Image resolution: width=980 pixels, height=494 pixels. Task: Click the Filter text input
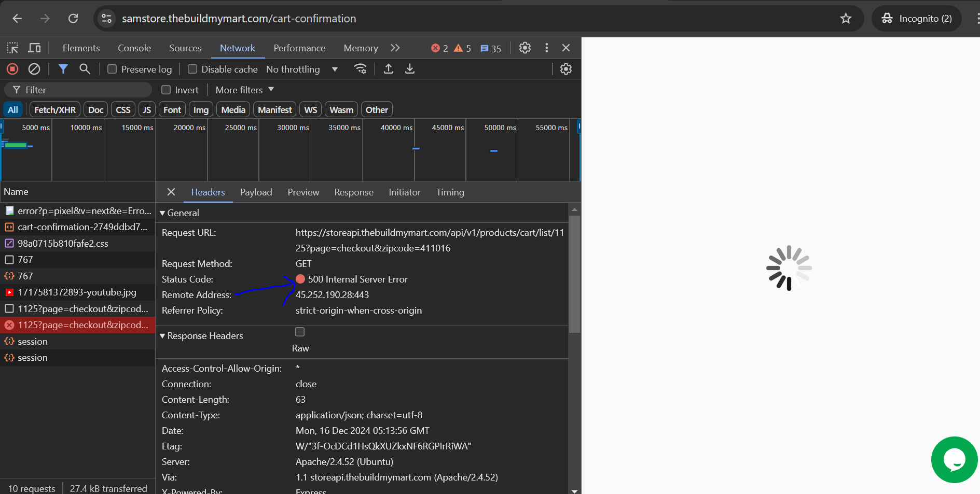pyautogui.click(x=78, y=90)
